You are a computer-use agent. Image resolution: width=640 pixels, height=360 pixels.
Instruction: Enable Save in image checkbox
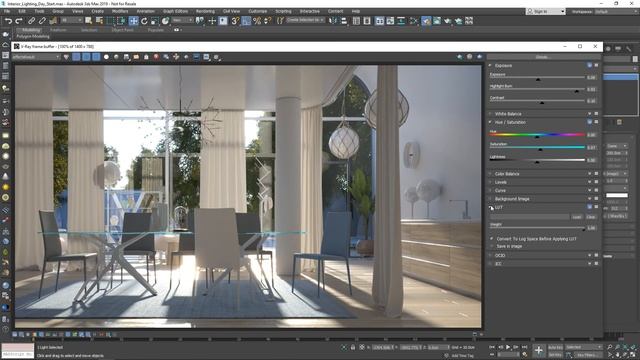(491, 246)
